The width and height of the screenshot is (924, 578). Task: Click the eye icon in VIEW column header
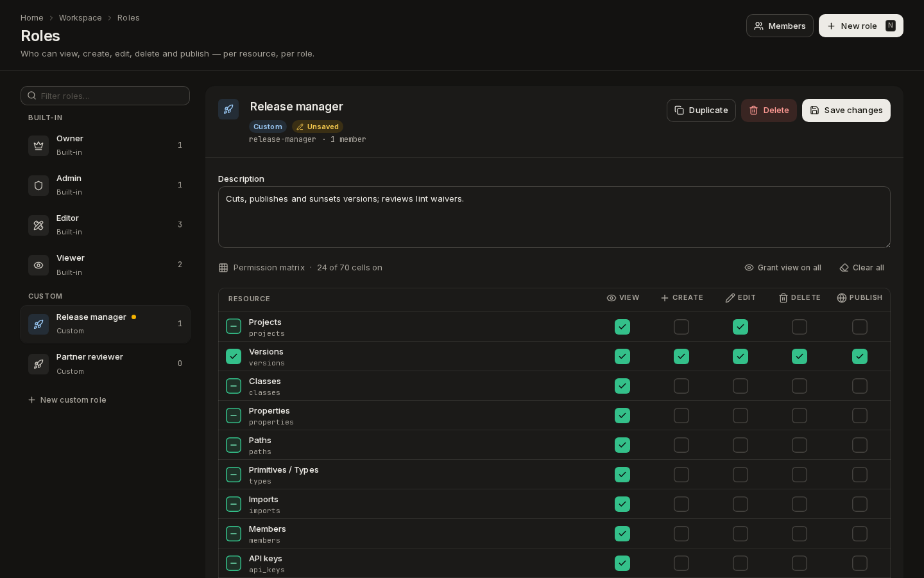(x=612, y=298)
